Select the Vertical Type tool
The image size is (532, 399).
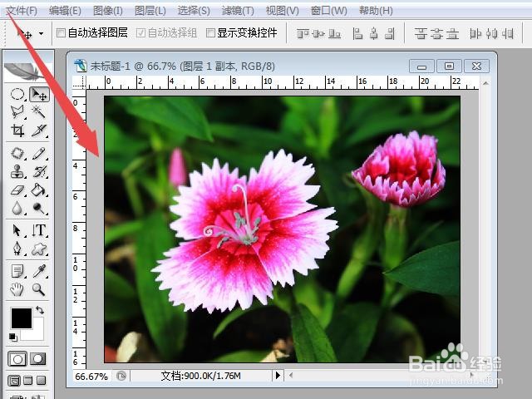tap(39, 230)
